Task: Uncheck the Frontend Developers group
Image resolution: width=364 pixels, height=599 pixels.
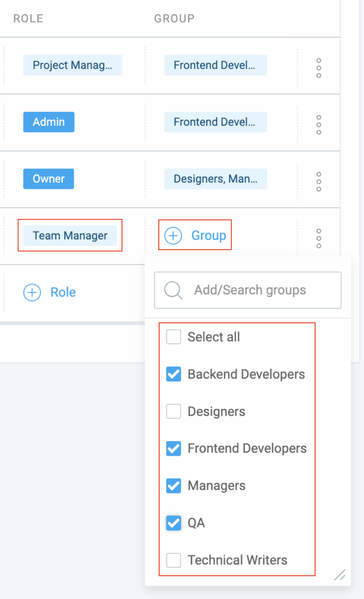Action: 174,449
